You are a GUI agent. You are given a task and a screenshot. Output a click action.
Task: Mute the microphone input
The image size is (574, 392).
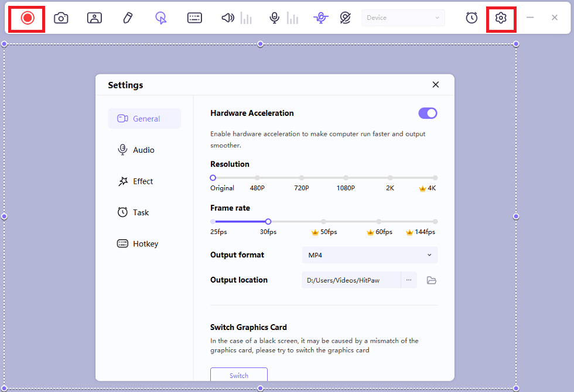pos(274,18)
